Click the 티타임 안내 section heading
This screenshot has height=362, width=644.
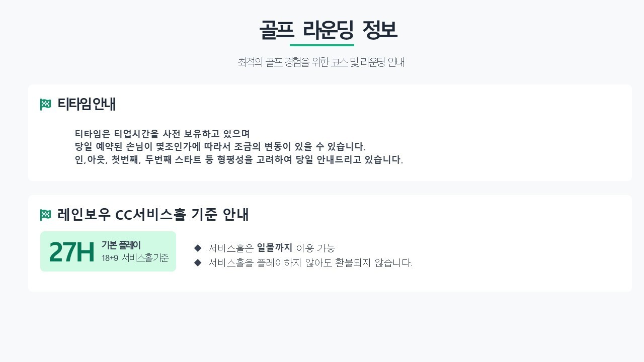[87, 104]
